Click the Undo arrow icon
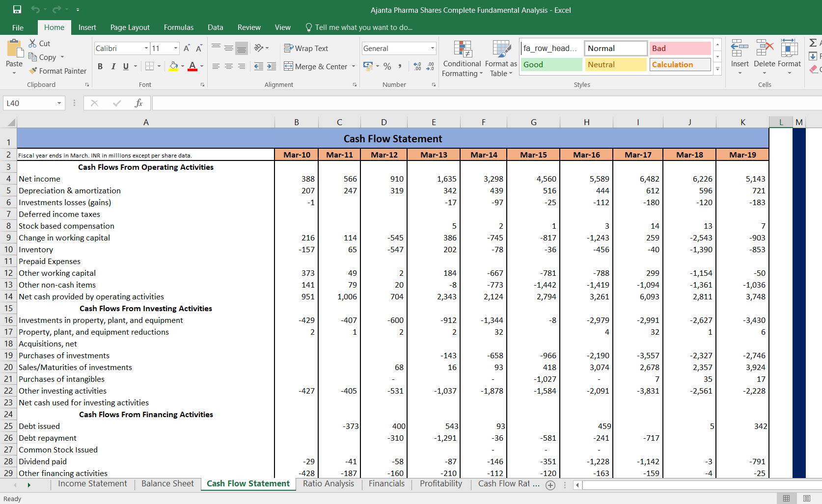The width and height of the screenshot is (822, 504). pyautogui.click(x=35, y=9)
